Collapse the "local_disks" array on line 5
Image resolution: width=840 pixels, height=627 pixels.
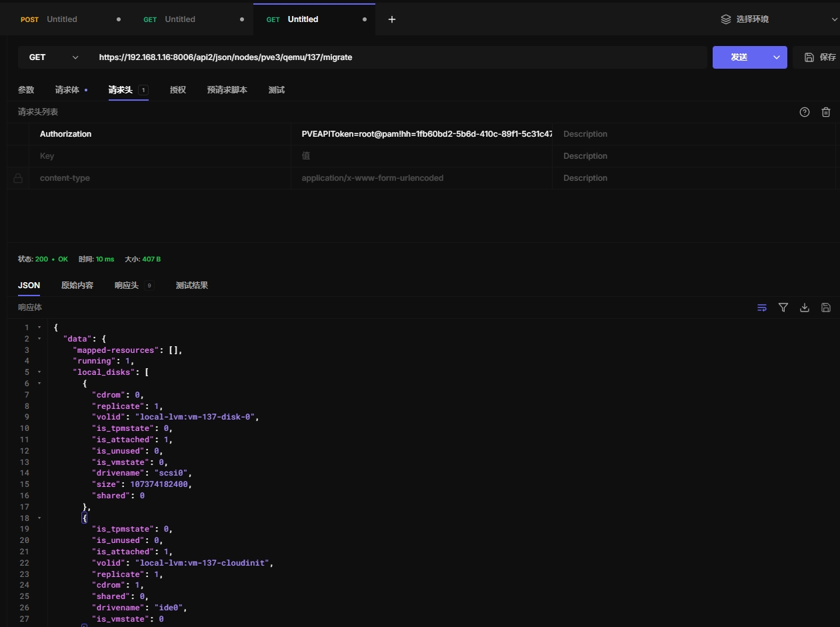39,372
